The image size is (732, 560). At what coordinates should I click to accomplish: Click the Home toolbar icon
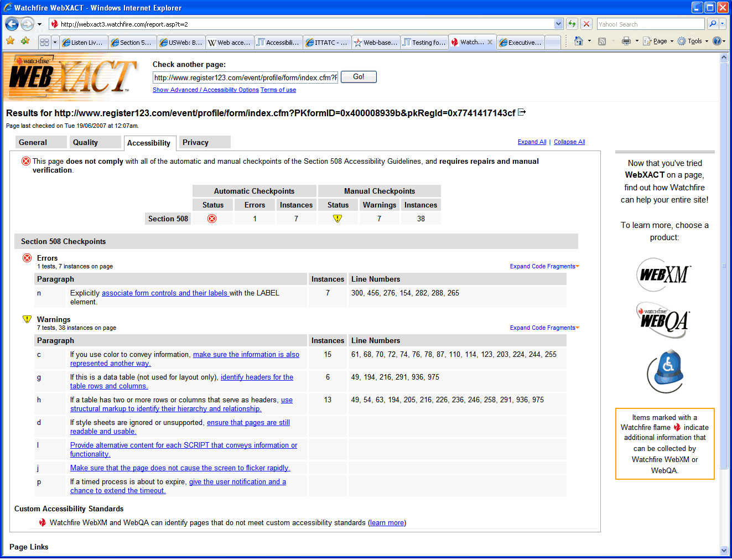pyautogui.click(x=579, y=41)
